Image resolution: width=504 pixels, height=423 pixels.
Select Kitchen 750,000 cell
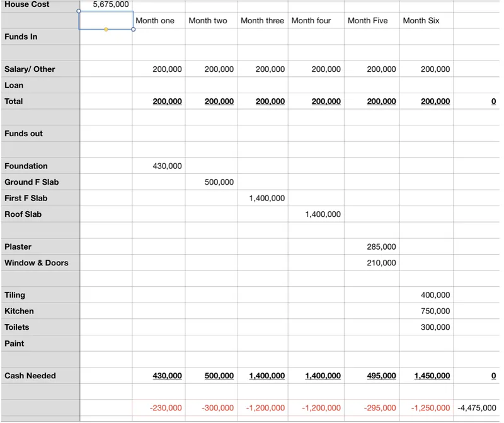(x=427, y=311)
